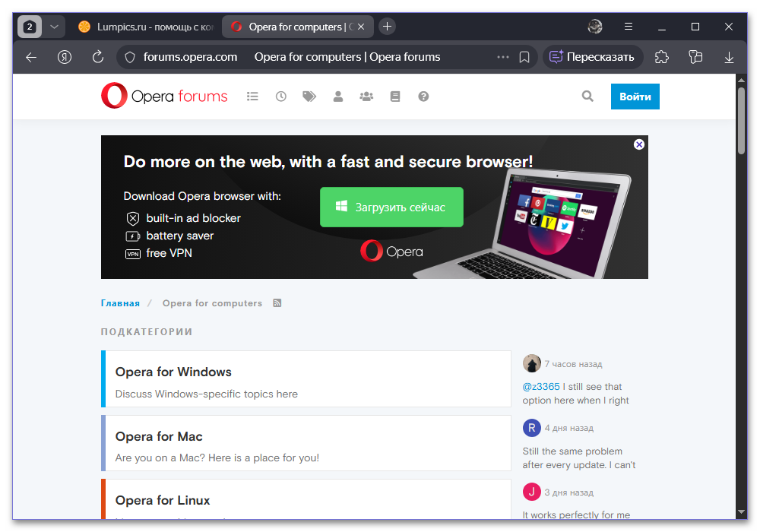Click the avatar beside 7 часов назад
Viewport: 760px width, 532px height.
point(532,363)
